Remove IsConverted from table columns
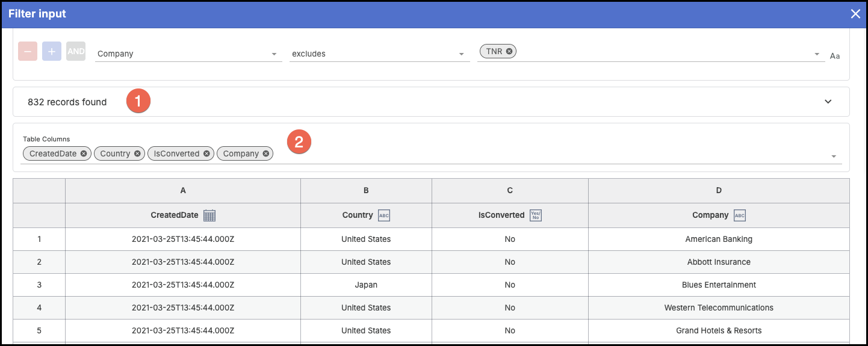This screenshot has width=868, height=346. [x=206, y=153]
